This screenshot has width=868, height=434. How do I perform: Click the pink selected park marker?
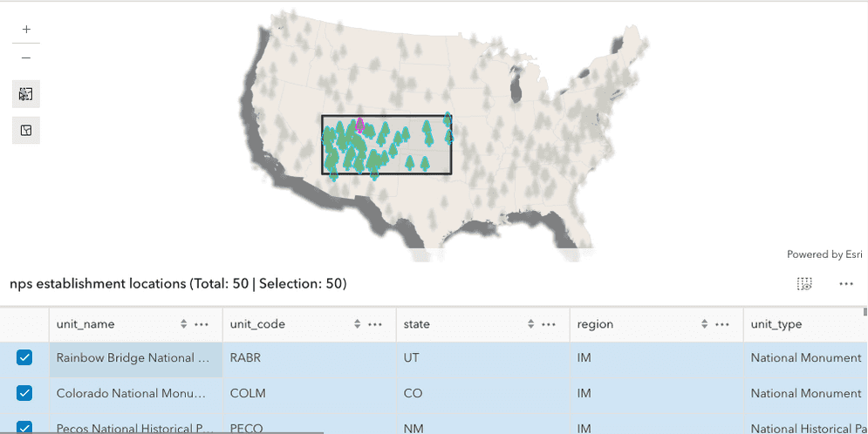click(359, 125)
